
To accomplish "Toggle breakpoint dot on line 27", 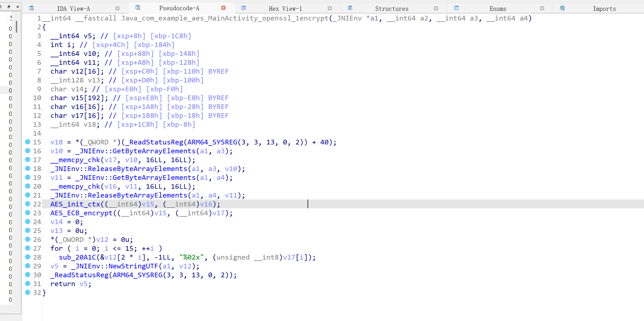I will pyautogui.click(x=28, y=248).
